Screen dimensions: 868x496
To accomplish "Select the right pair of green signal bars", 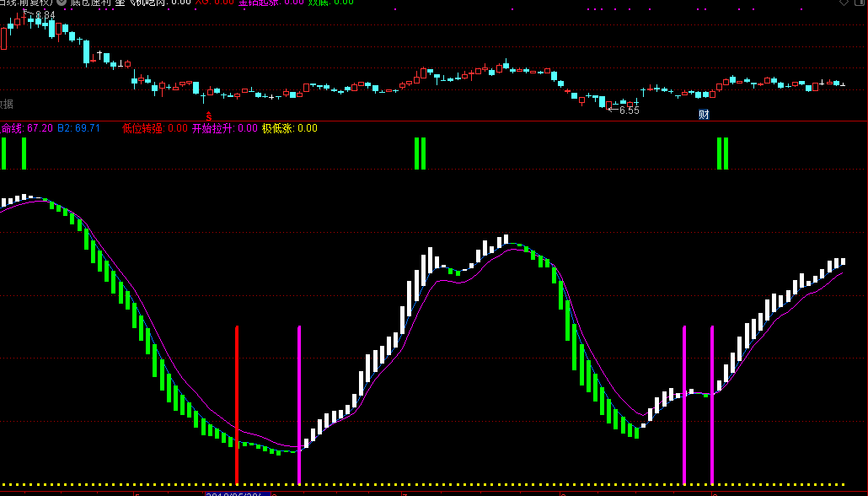I will coord(722,154).
